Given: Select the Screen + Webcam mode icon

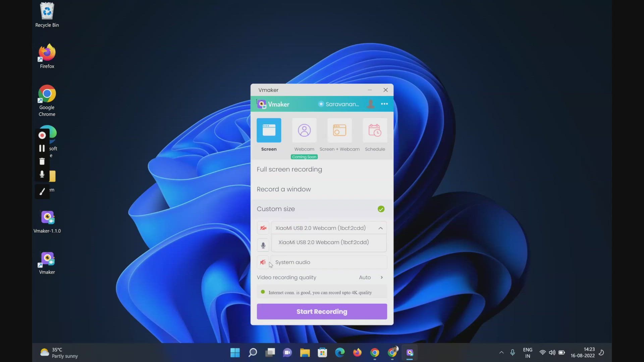Looking at the screenshot, I should point(339,130).
